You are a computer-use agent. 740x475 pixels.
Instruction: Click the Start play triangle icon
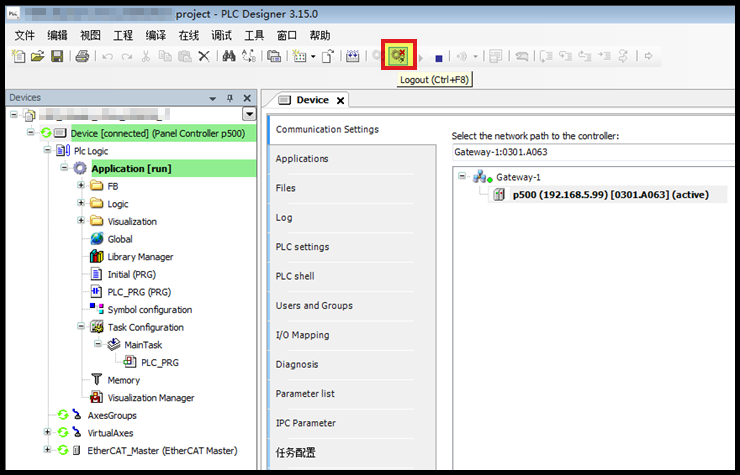click(x=420, y=58)
